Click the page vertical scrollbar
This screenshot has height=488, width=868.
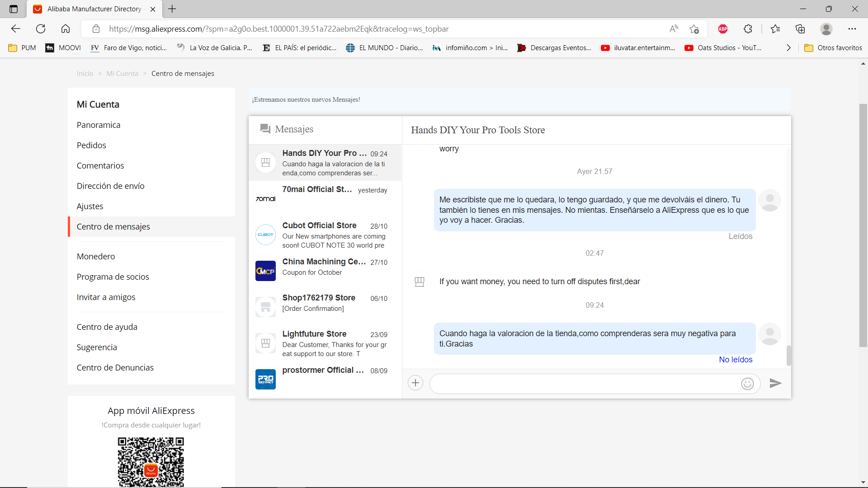[x=863, y=225]
